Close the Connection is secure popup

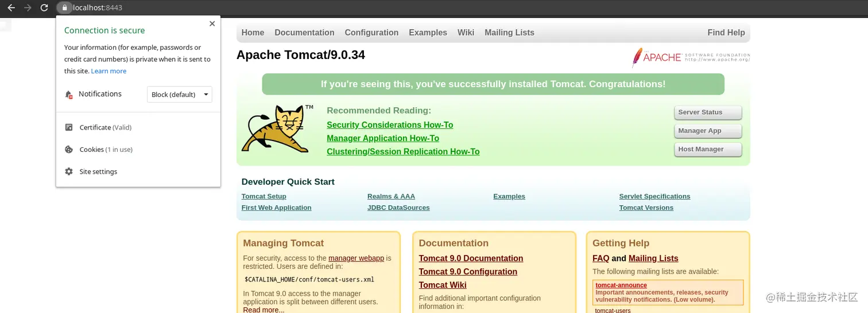[x=212, y=24]
